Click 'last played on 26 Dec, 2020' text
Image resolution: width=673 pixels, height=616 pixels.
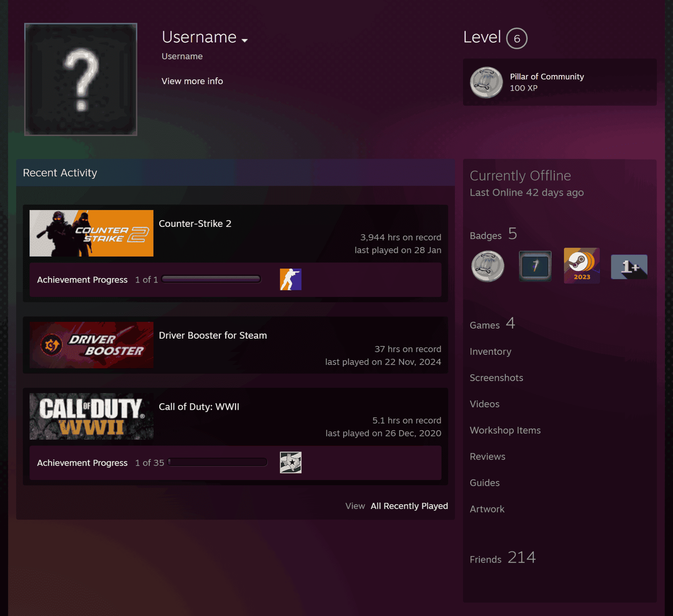(x=383, y=433)
